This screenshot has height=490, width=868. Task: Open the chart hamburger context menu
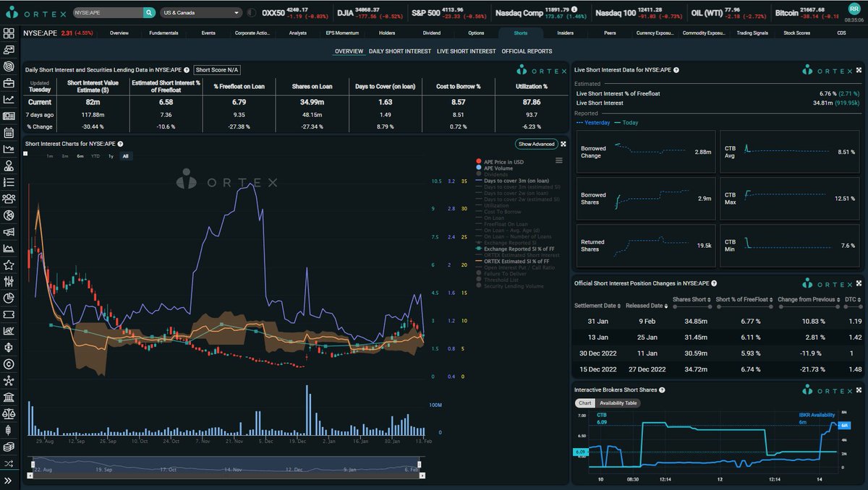(559, 160)
